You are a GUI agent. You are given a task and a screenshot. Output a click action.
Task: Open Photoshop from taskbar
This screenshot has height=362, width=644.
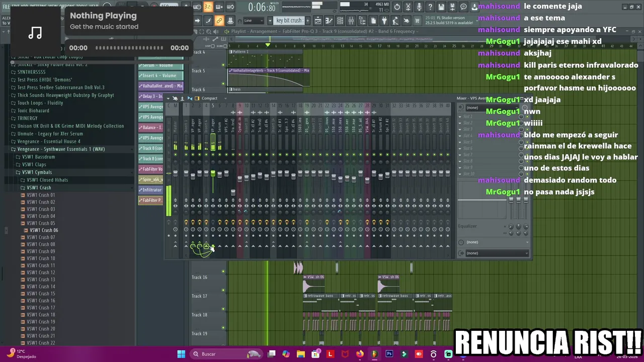[x=389, y=354]
